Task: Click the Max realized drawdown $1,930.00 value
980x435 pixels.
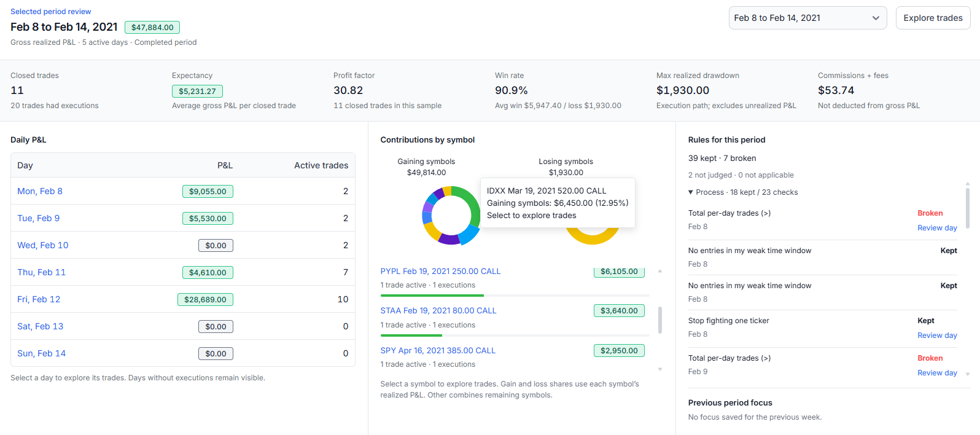Action: (x=683, y=90)
